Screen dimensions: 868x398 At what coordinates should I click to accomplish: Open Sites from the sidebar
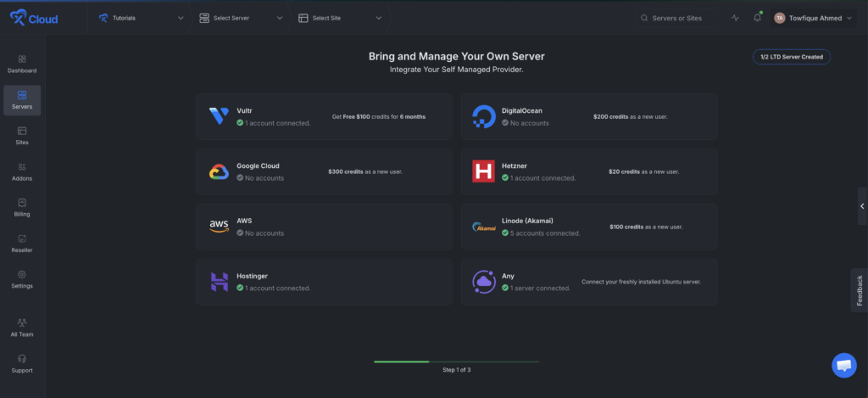(22, 136)
